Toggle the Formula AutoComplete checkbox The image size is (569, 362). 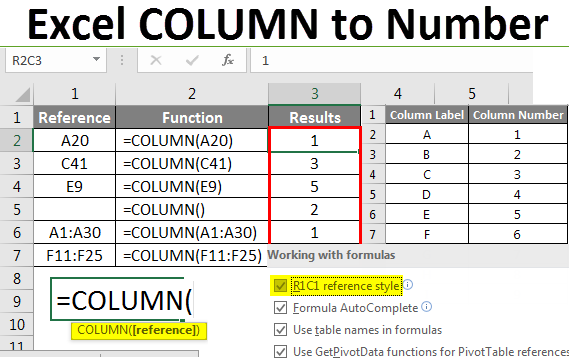click(x=281, y=308)
